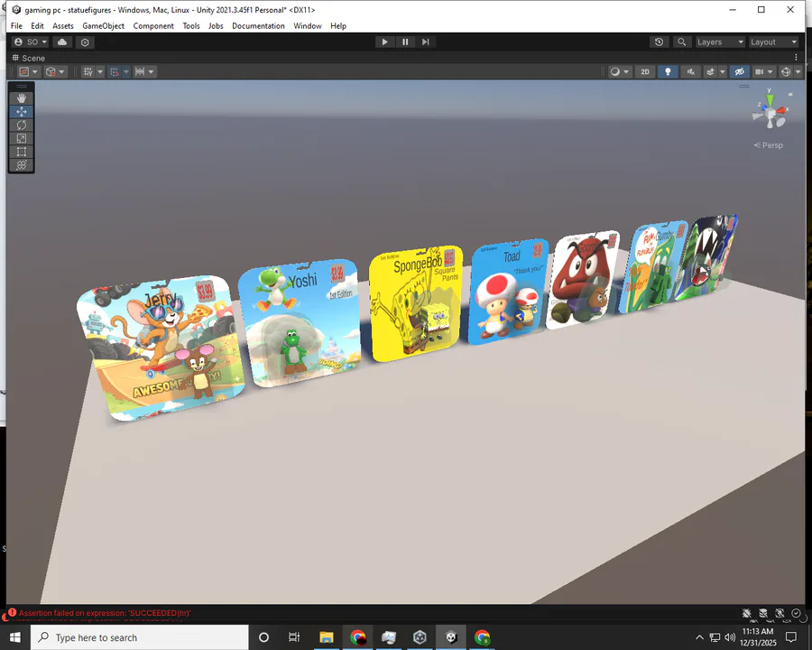Expand handle rotation dropdown arrow
Viewport: 812px width, 650px height.
point(61,71)
